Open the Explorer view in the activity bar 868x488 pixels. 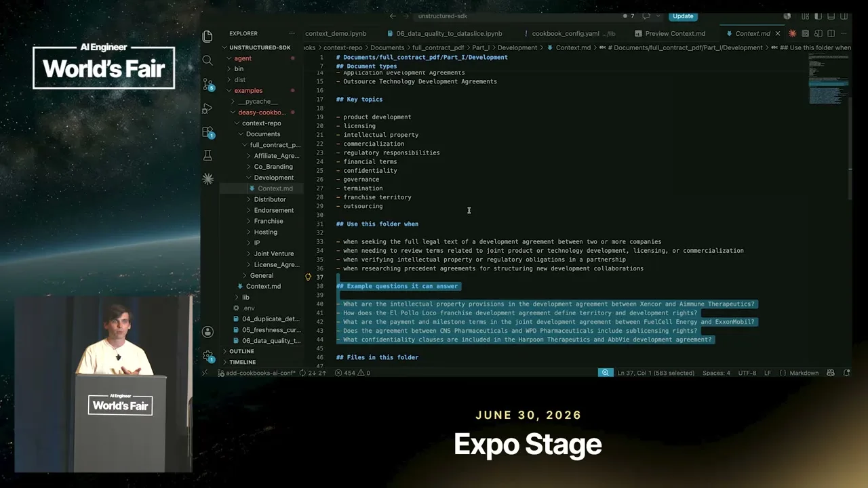208,36
